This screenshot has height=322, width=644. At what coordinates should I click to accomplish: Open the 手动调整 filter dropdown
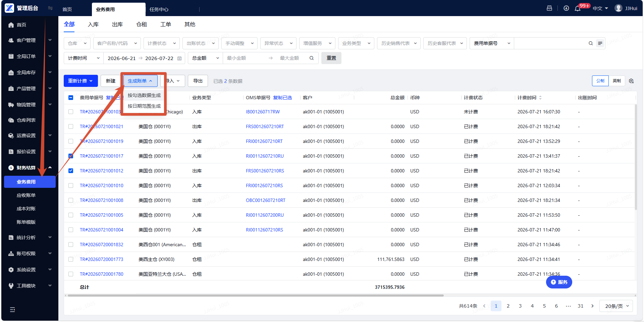239,43
